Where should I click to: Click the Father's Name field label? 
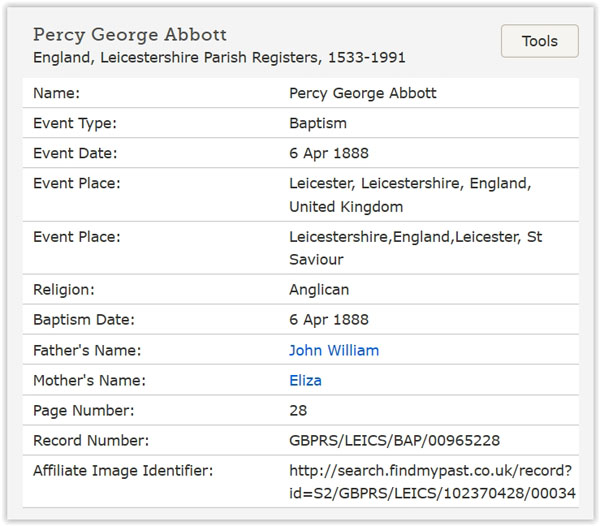[x=87, y=350]
